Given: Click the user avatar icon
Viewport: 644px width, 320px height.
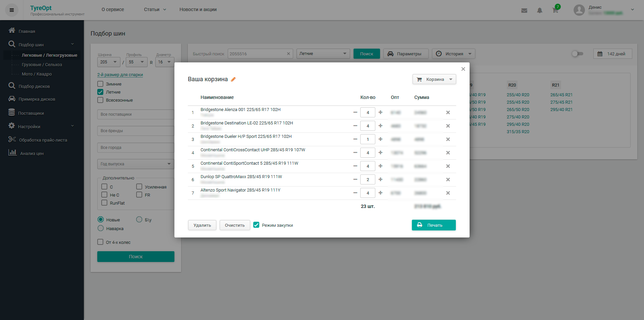Looking at the screenshot, I should point(579,10).
